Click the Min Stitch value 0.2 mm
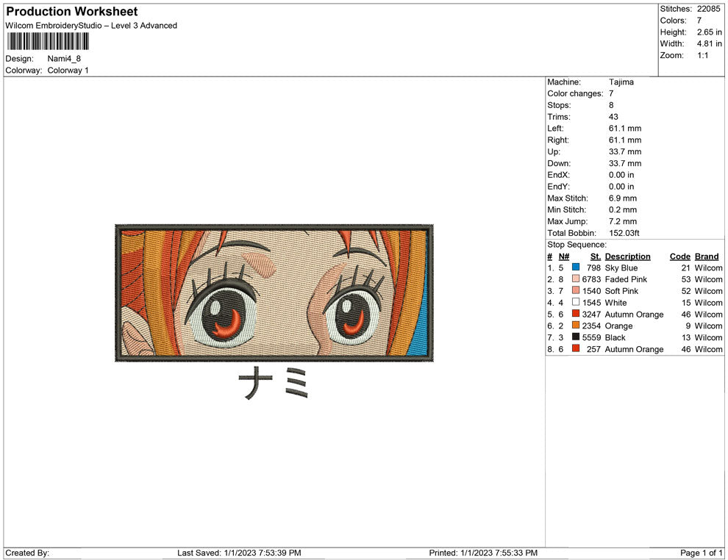 pyautogui.click(x=623, y=209)
